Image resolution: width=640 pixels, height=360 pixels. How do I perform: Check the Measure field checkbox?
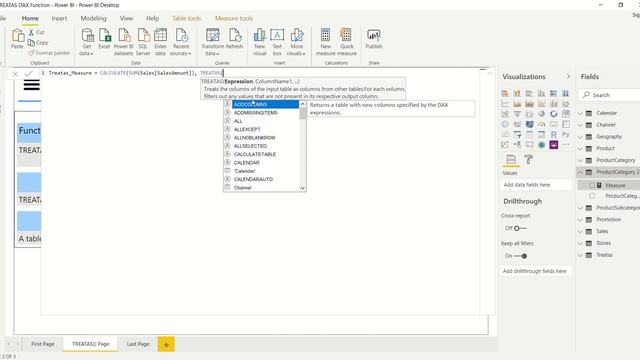[592, 185]
